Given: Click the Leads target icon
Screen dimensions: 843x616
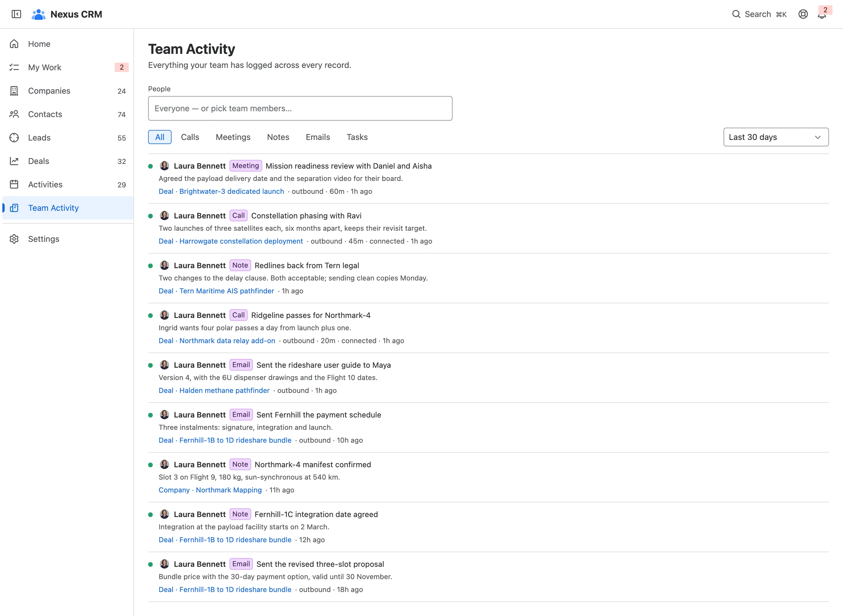Looking at the screenshot, I should pos(14,138).
